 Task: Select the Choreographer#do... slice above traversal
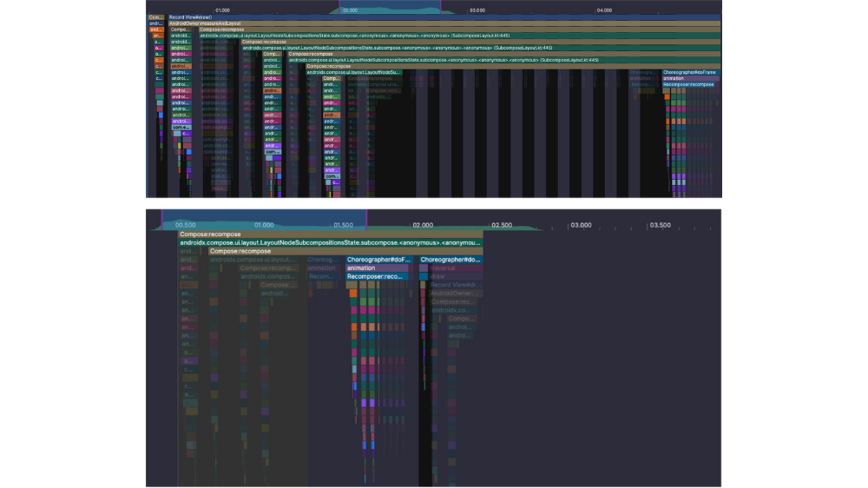[450, 260]
